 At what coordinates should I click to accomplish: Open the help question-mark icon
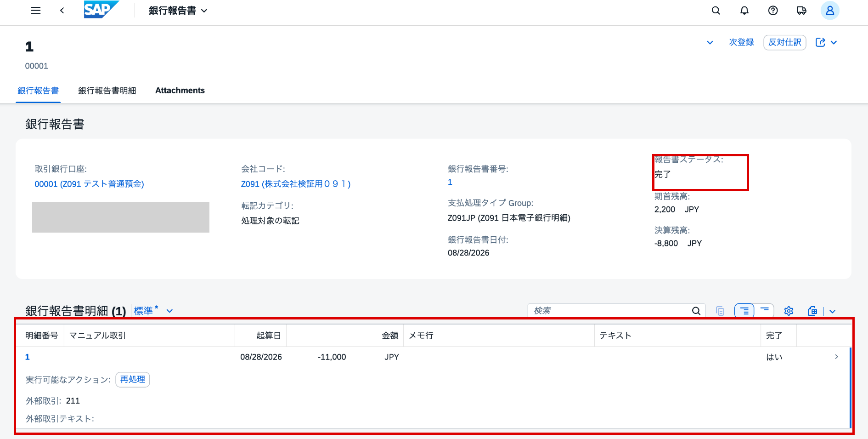click(773, 11)
